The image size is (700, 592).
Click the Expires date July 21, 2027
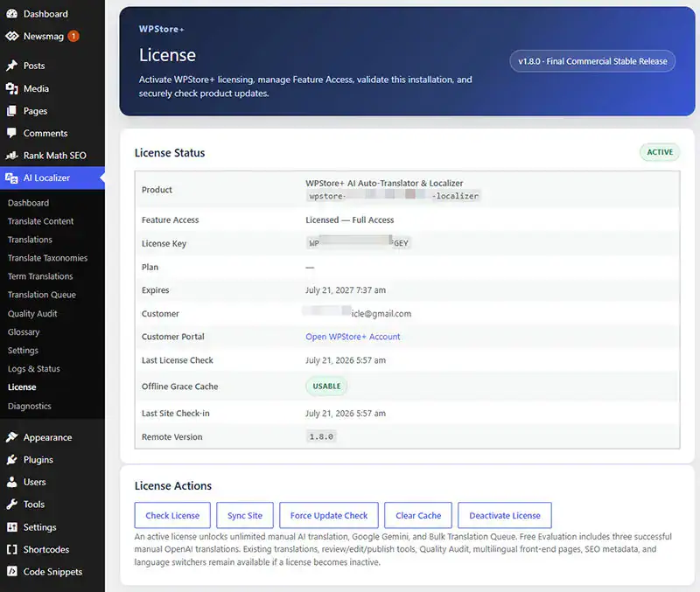[346, 290]
